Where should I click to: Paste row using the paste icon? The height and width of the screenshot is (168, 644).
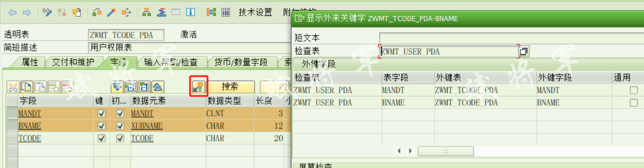tap(40, 87)
